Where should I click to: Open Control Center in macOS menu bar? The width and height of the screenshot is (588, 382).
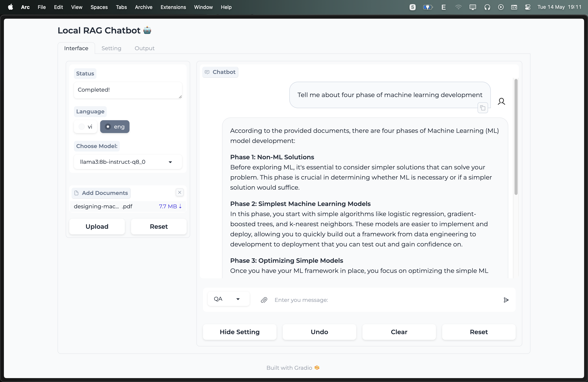[528, 7]
